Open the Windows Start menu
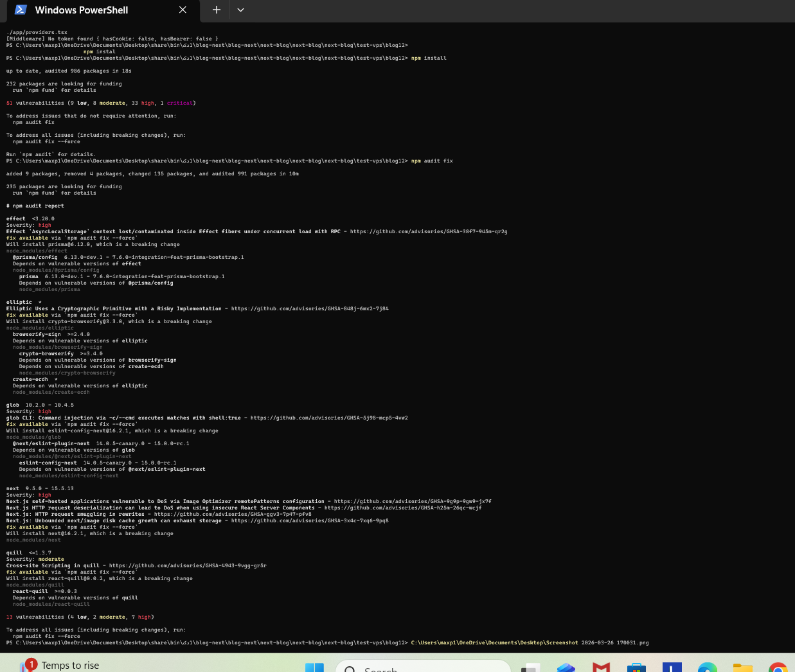795x672 pixels. coord(314,668)
